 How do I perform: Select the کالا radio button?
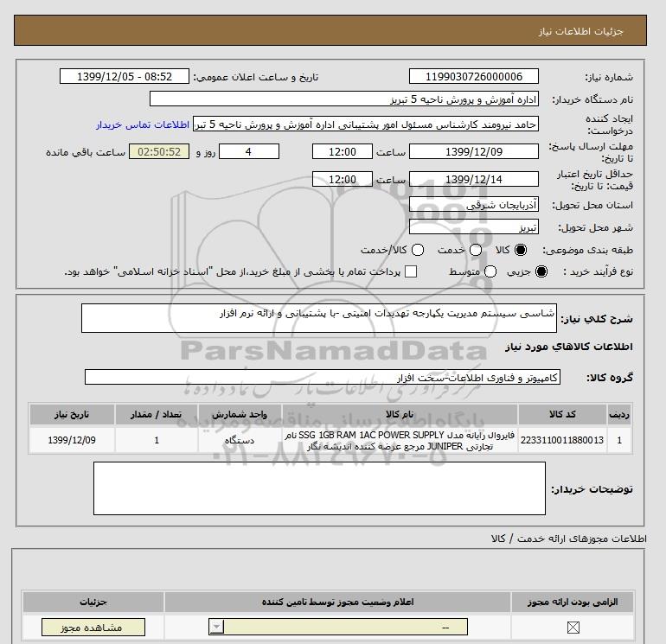tap(521, 250)
